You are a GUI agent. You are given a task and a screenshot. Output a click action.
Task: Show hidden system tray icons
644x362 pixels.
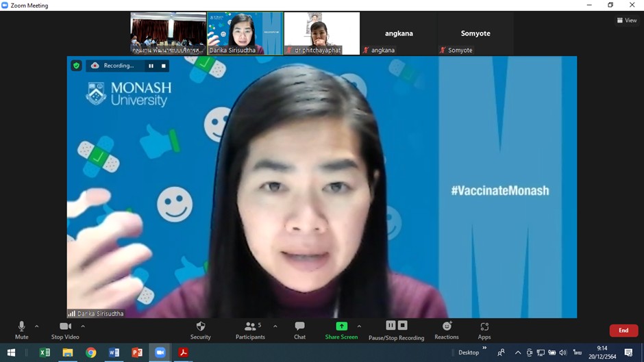click(x=518, y=352)
